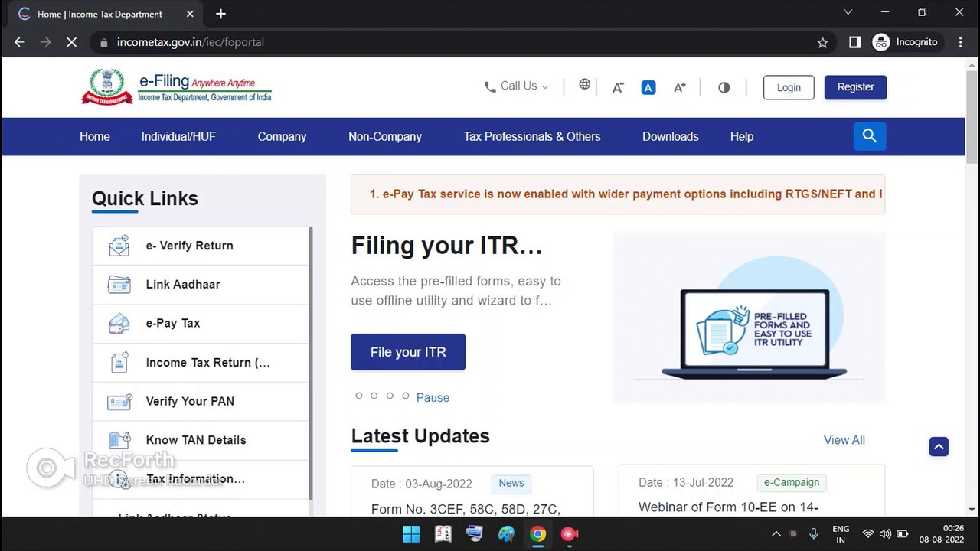The height and width of the screenshot is (551, 980).
Task: Reset font size with blue A icon
Action: coord(648,87)
